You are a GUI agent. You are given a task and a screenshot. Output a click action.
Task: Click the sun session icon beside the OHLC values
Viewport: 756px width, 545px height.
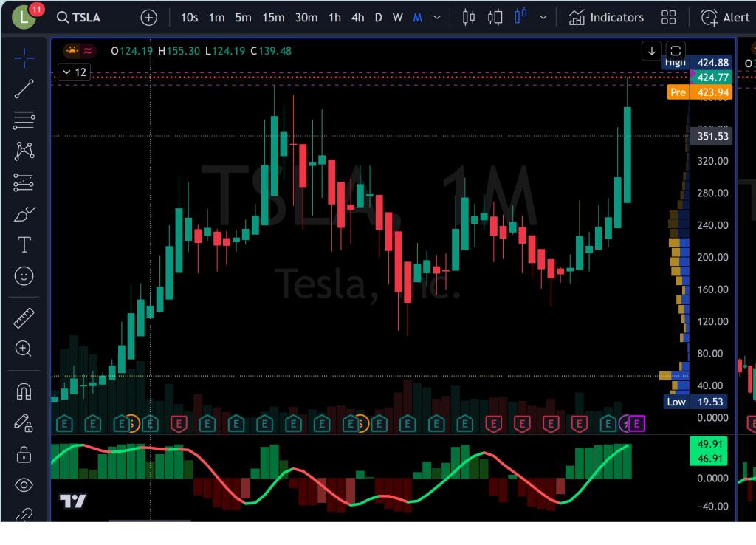tap(72, 51)
